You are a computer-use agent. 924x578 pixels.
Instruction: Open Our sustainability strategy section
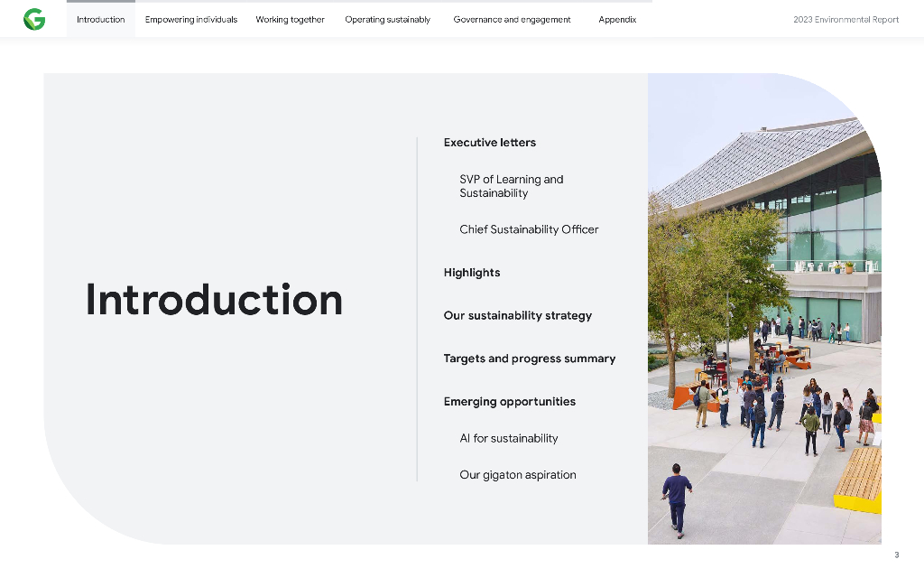[x=517, y=316]
